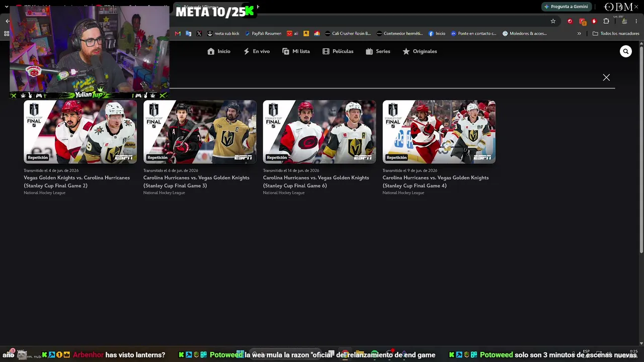Click 'Transmitido el 4 de jun. de 2026' text
Screen dimensions: 644x362
(x=51, y=170)
